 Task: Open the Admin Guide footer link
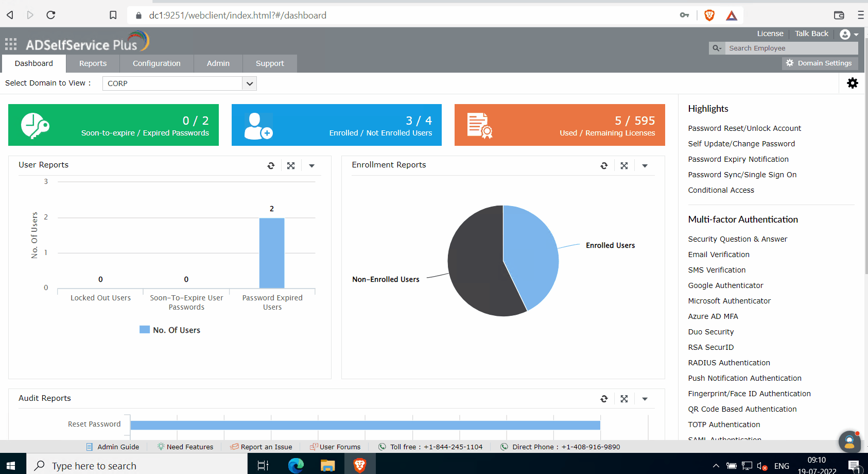pos(113,447)
